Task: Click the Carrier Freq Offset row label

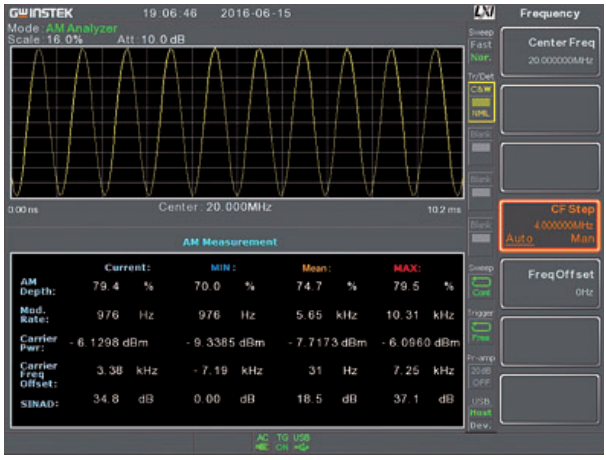Action: [38, 375]
